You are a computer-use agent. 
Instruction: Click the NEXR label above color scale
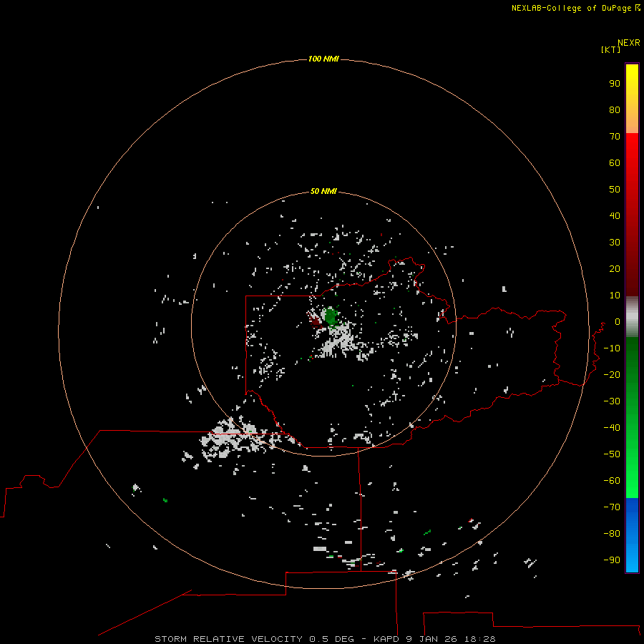click(x=628, y=42)
